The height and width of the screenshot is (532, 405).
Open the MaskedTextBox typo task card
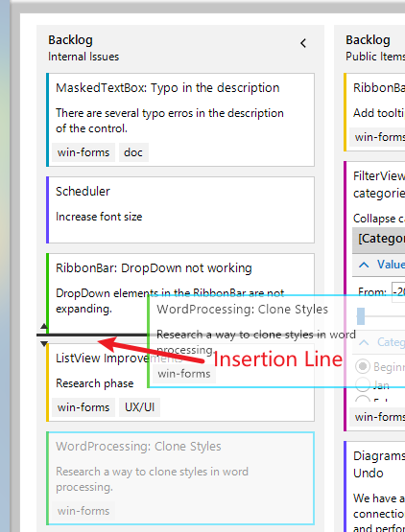pos(180,120)
